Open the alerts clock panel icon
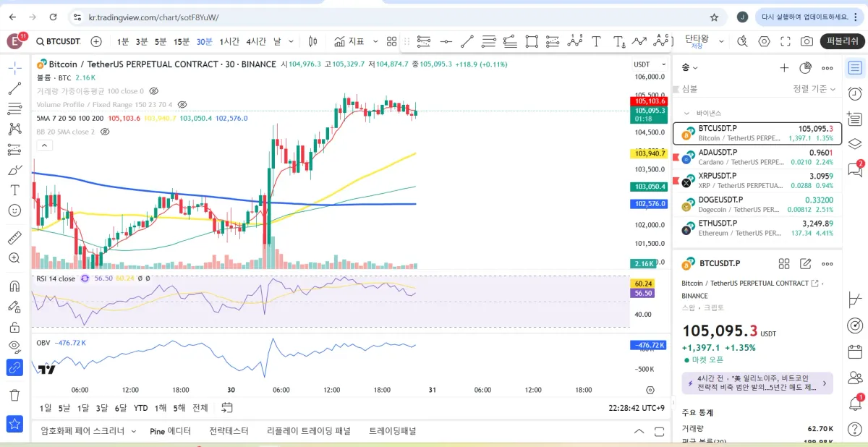 [855, 93]
